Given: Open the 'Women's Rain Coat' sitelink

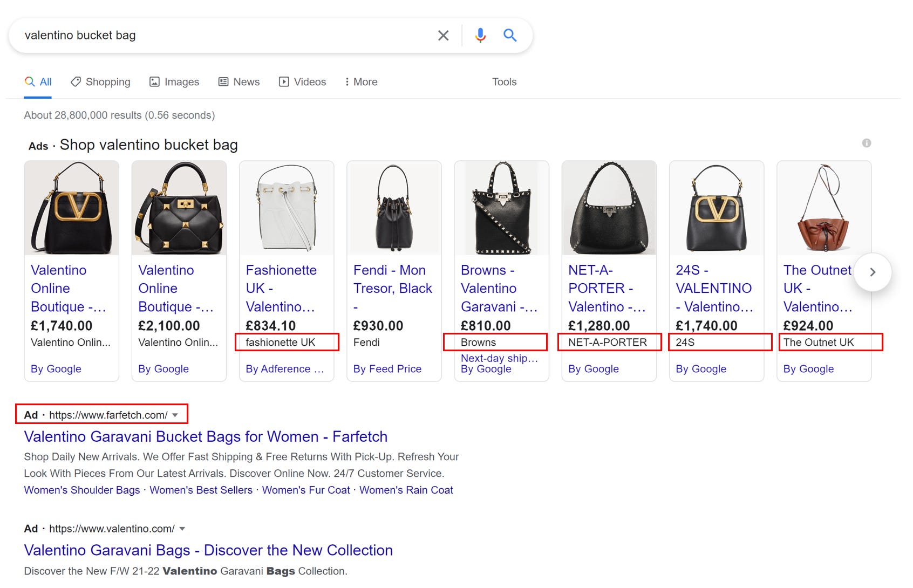Looking at the screenshot, I should (x=406, y=490).
